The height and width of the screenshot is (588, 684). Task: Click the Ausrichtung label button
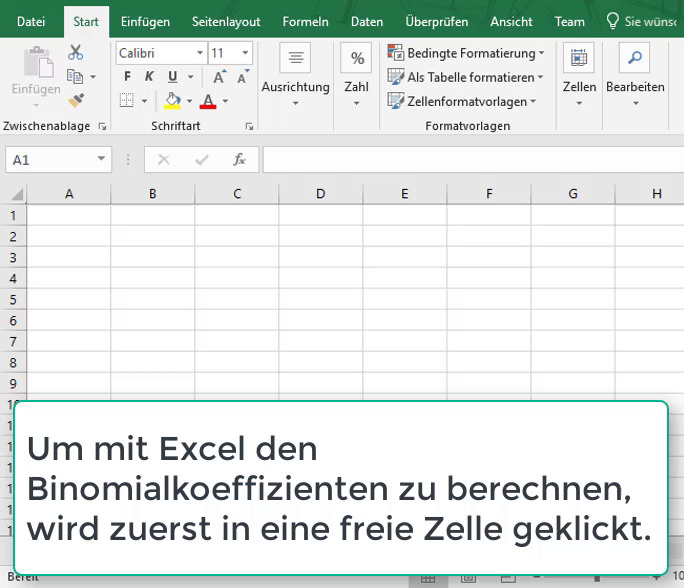(x=295, y=87)
